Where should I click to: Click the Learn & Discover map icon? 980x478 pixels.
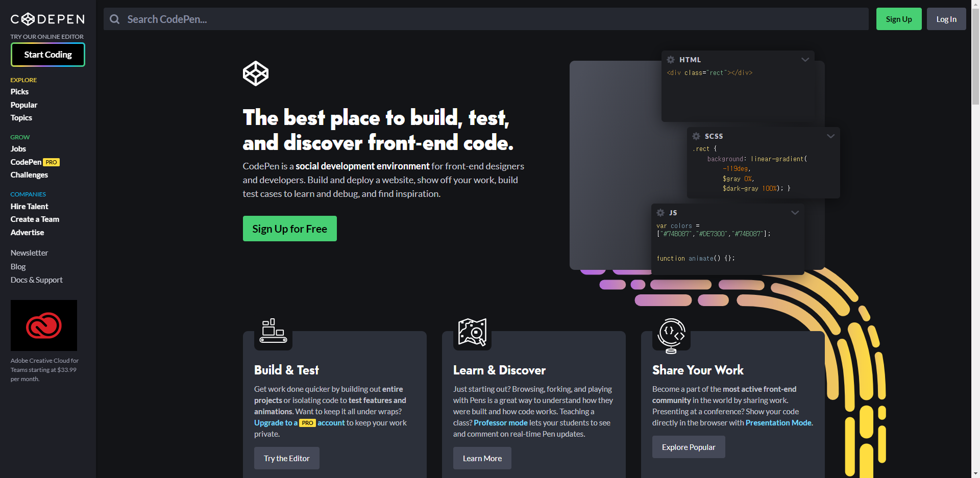472,332
